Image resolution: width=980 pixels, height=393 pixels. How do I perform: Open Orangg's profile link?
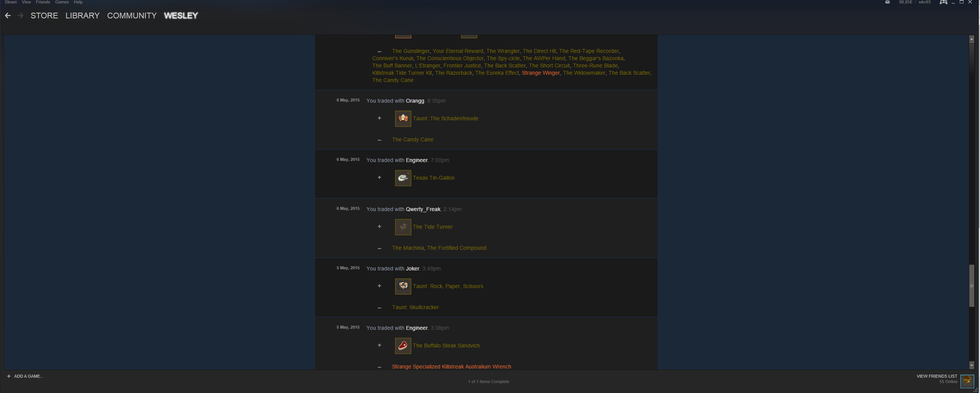(x=415, y=101)
